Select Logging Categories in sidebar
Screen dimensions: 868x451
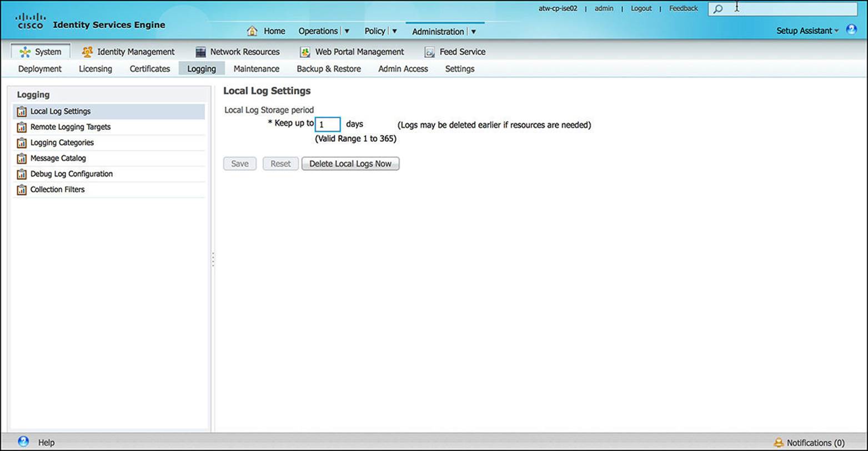[109, 143]
